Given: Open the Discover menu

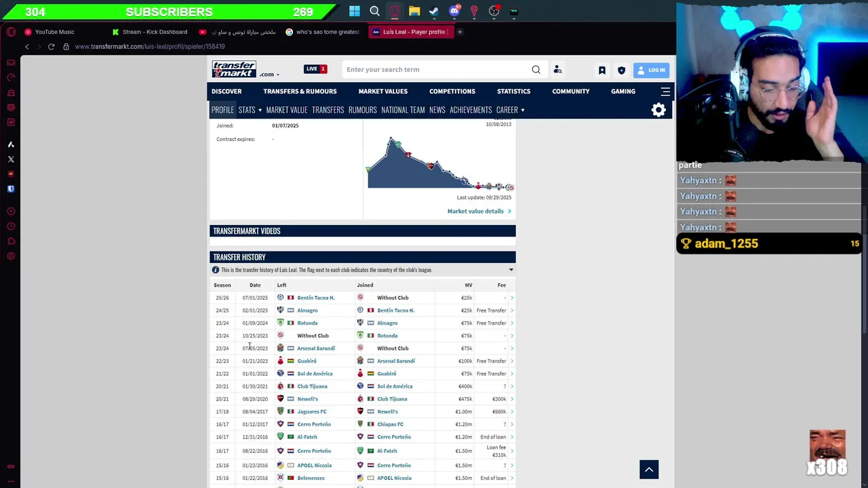Looking at the screenshot, I should [226, 91].
